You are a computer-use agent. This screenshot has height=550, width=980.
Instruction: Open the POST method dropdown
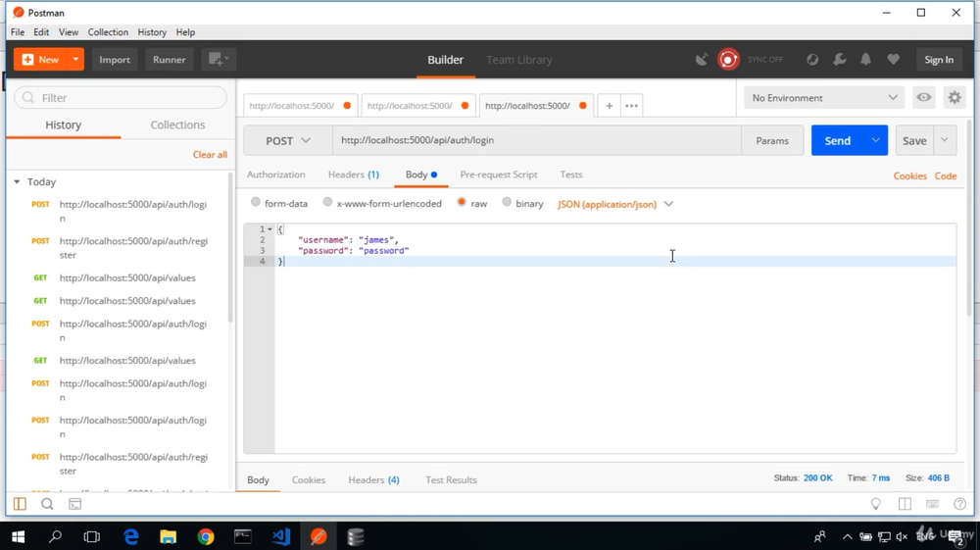287,140
